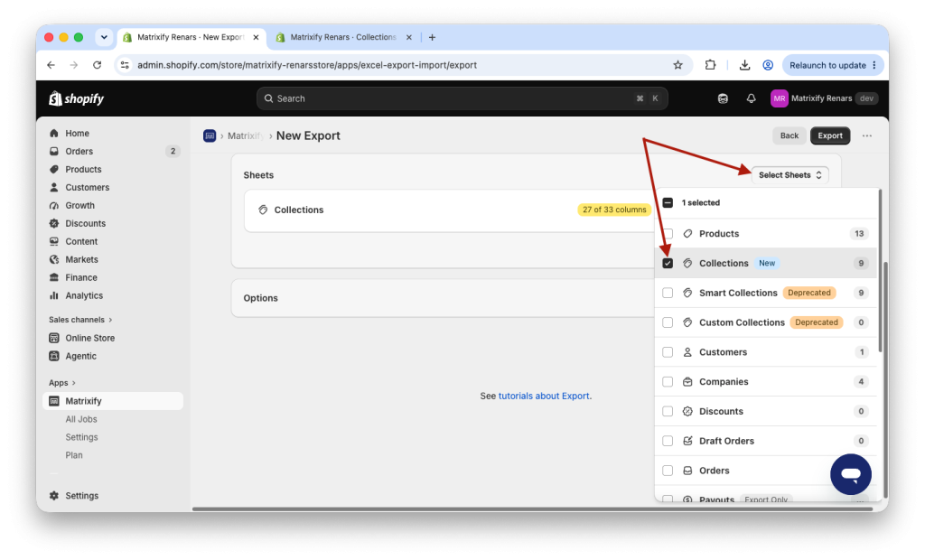Check the Companies sheet checkbox

668,382
